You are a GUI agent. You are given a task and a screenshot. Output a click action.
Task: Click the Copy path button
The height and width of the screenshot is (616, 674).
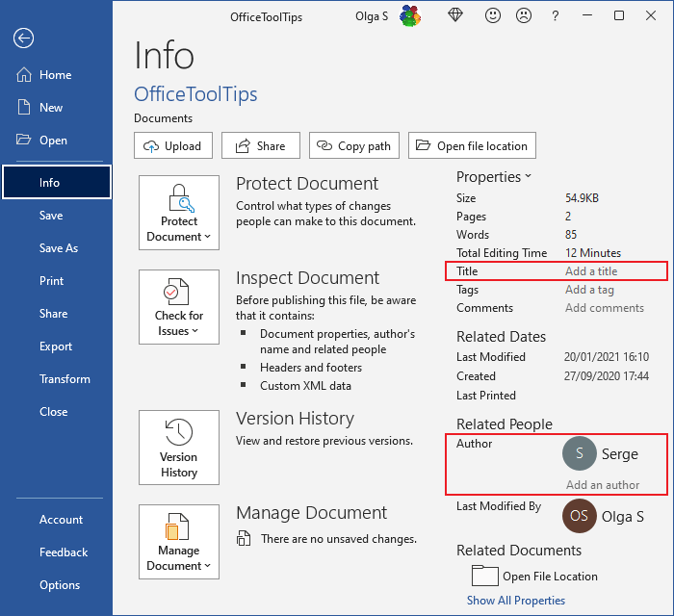[354, 145]
